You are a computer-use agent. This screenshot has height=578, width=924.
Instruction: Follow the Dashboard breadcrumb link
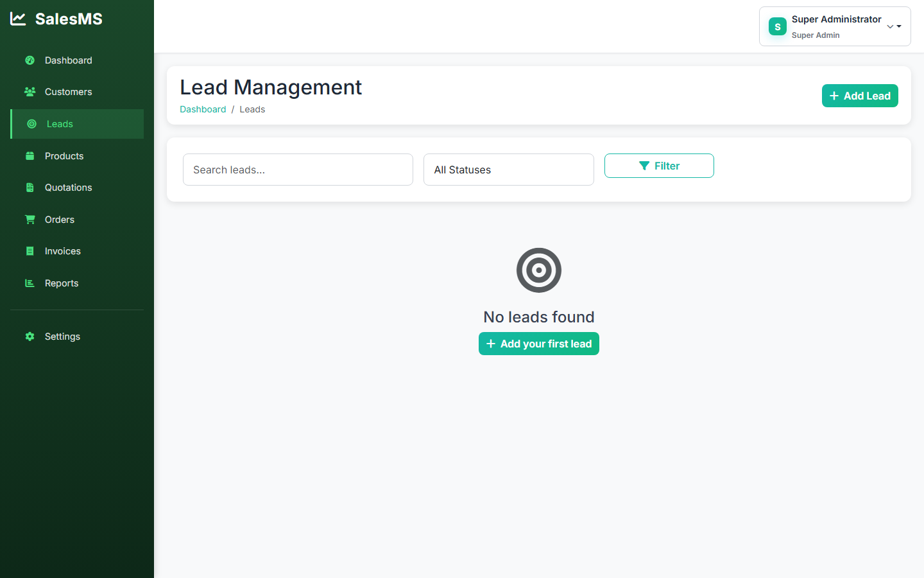click(203, 109)
